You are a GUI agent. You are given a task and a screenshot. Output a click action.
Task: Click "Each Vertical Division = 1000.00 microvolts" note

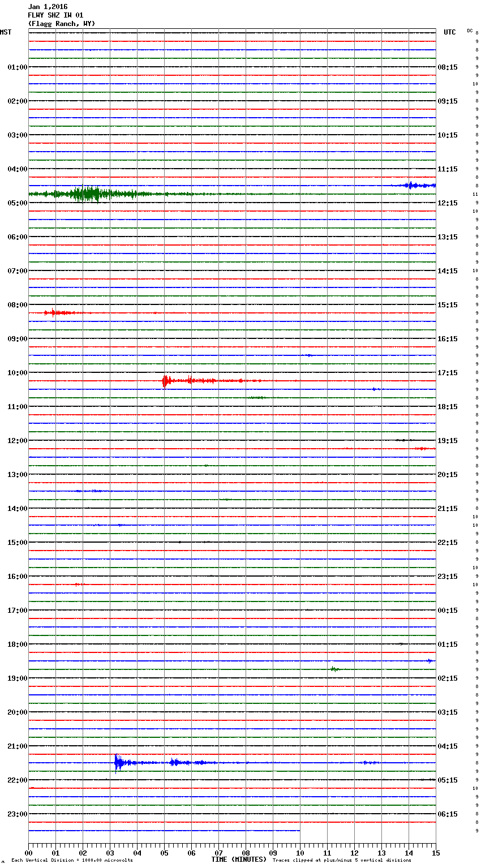[x=72, y=861]
